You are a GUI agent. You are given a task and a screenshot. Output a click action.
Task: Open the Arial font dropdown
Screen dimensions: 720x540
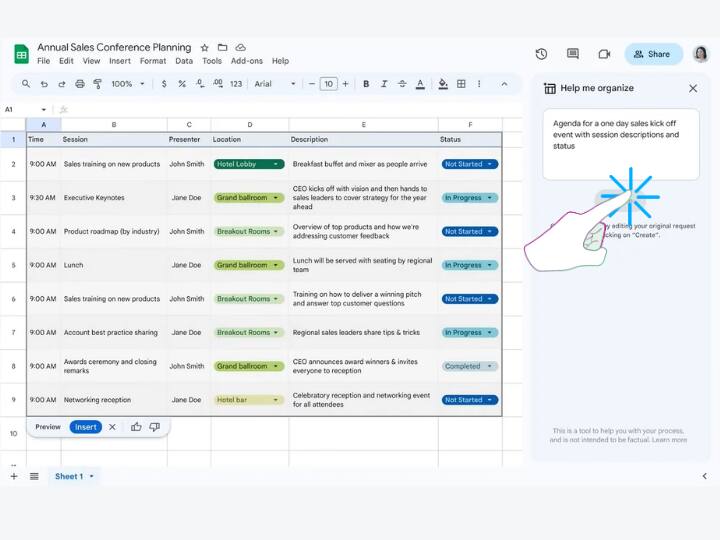point(275,84)
